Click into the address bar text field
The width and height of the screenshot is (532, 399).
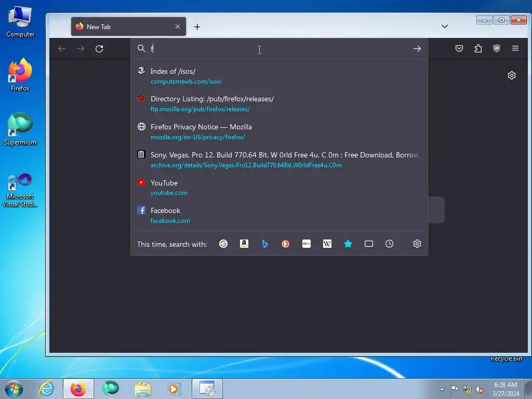(x=278, y=48)
